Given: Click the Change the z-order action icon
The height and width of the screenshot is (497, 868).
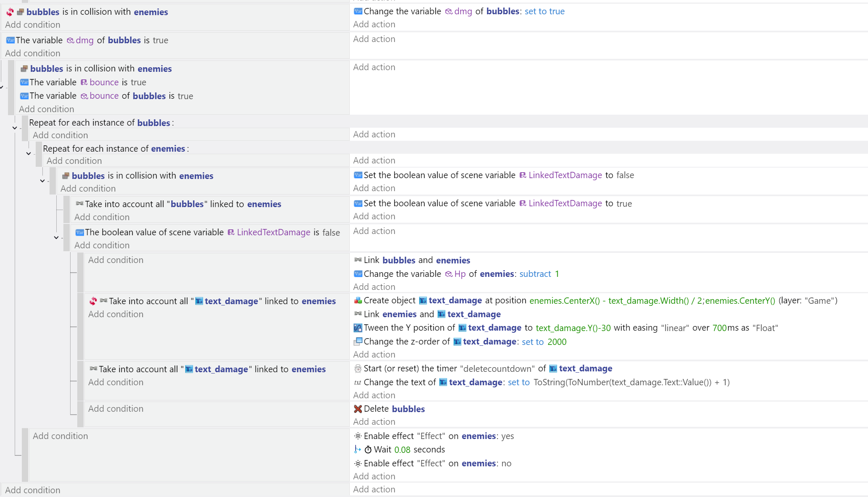Looking at the screenshot, I should pos(358,342).
